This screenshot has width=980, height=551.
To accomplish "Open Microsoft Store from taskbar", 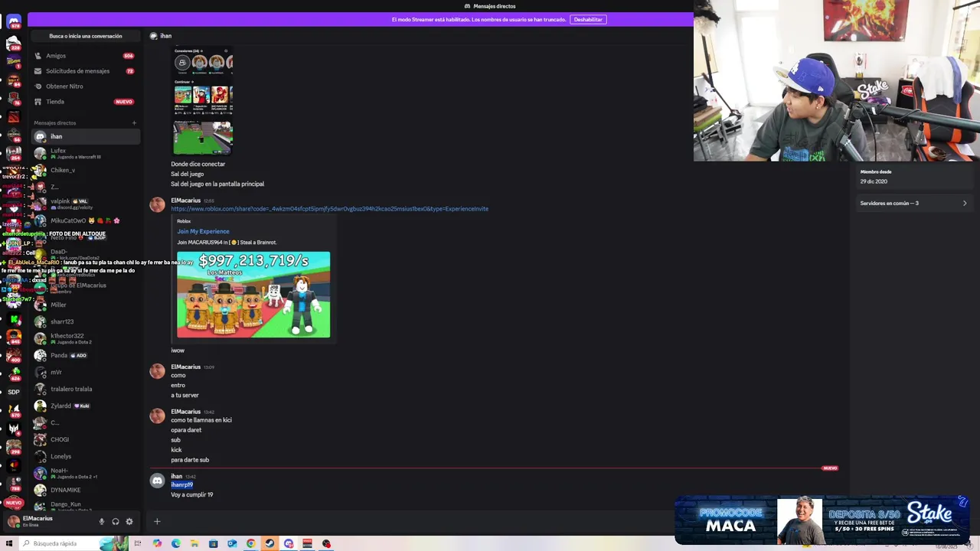I will point(213,543).
